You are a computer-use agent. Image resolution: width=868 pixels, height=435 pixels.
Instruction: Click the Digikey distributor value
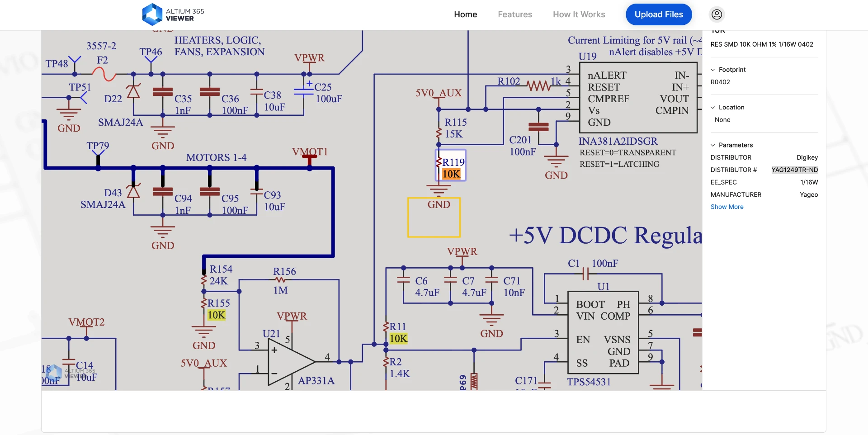click(807, 157)
